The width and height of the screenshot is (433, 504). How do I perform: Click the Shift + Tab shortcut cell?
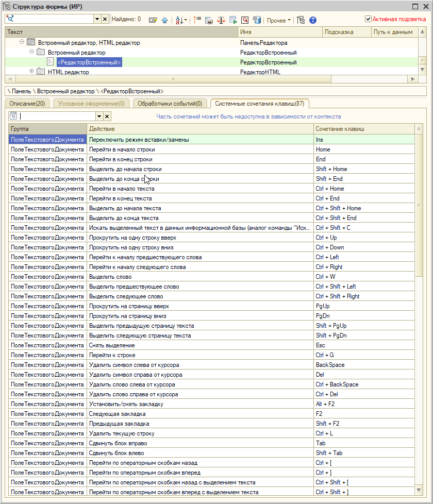tap(364, 453)
